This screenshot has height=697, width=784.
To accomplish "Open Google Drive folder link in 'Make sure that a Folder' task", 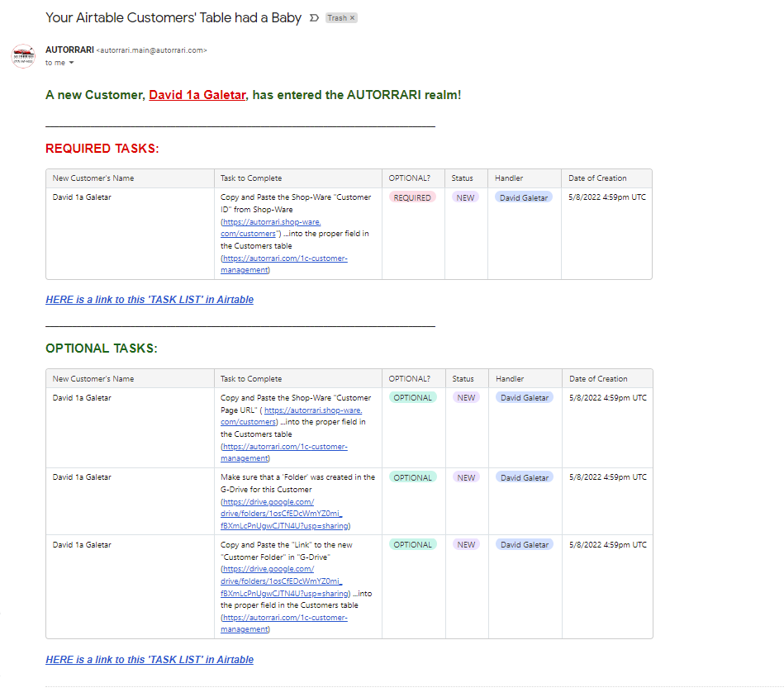I will (285, 514).
